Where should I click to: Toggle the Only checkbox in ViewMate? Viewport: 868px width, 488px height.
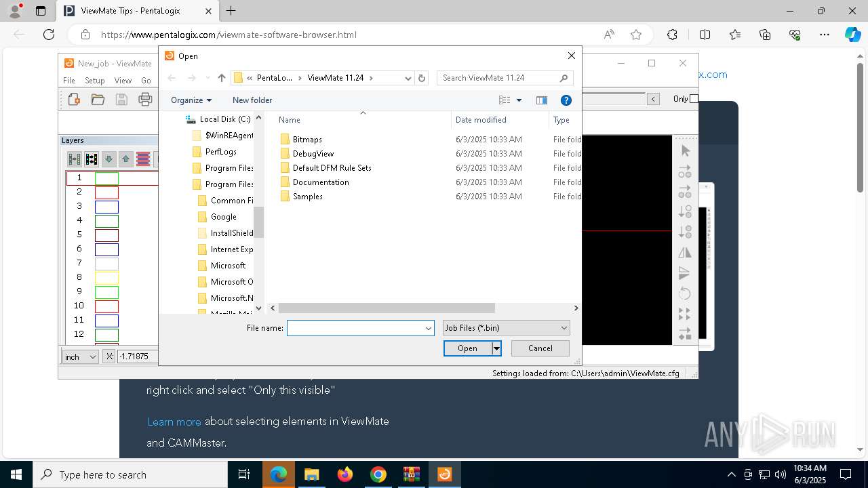point(693,99)
